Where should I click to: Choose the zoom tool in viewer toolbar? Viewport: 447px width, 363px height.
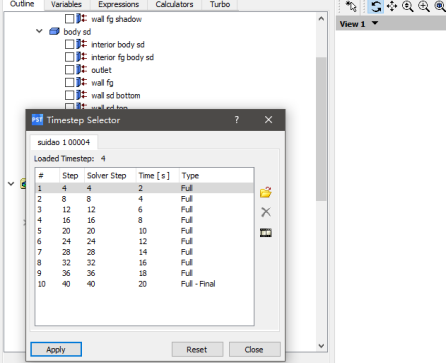(408, 6)
